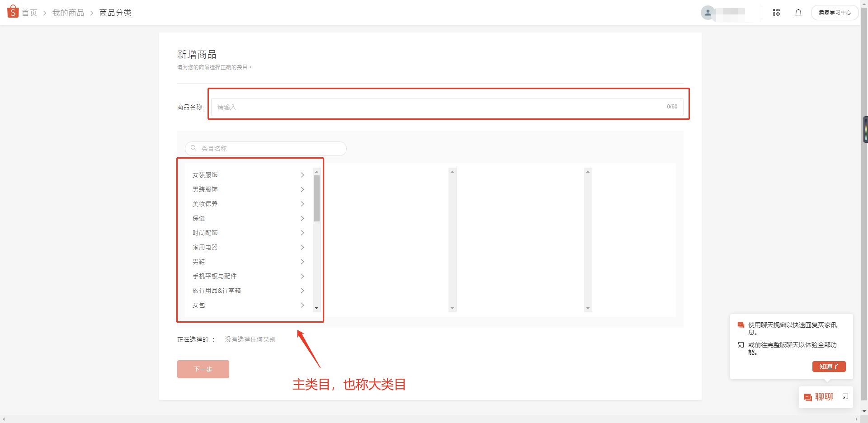Click the chat bubble icon beside 聊聊
The width and height of the screenshot is (868, 423).
808,397
